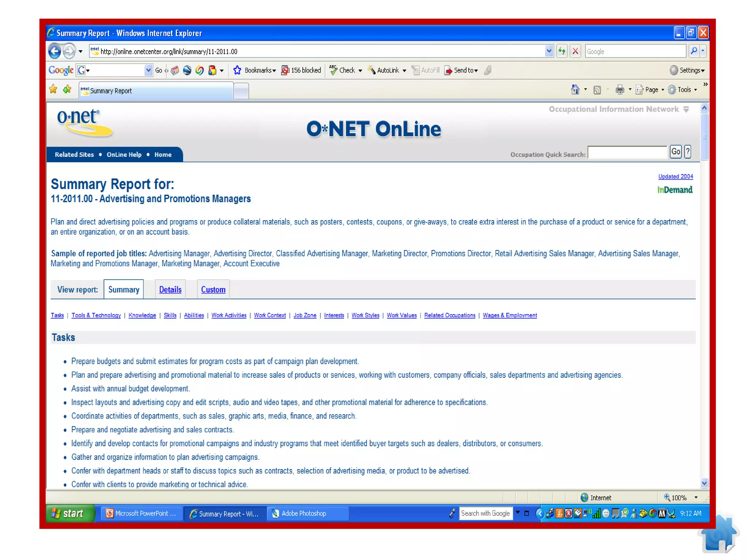
Task: Switch to the Custom report tab
Action: click(213, 289)
